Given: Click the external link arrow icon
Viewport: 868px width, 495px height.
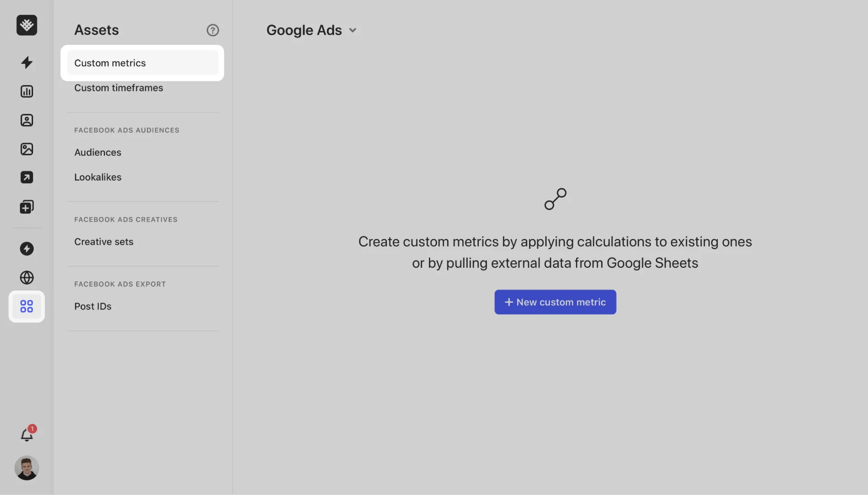Looking at the screenshot, I should [27, 177].
